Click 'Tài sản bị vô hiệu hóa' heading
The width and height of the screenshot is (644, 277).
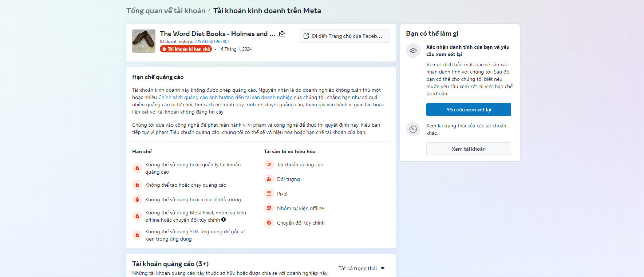[x=290, y=151]
